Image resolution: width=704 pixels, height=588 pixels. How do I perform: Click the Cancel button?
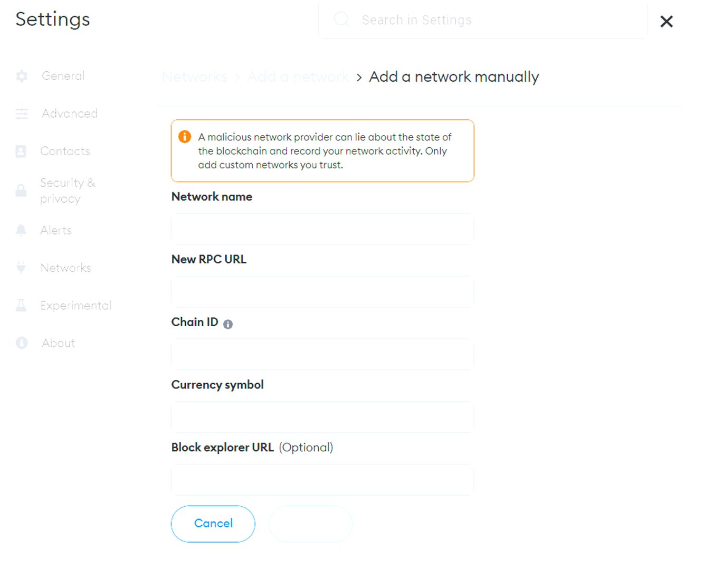point(213,524)
